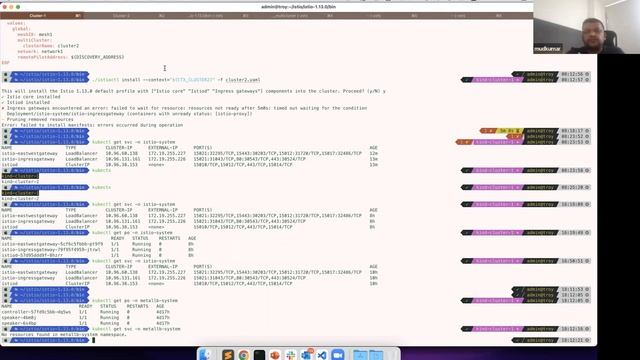The image size is (640, 360).
Task: Click the 'kubectl get svc -n metallb-system' command
Action: pos(136,329)
